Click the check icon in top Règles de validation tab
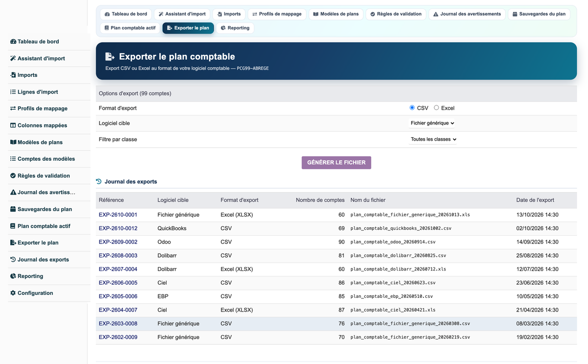The width and height of the screenshot is (588, 364). [x=373, y=14]
